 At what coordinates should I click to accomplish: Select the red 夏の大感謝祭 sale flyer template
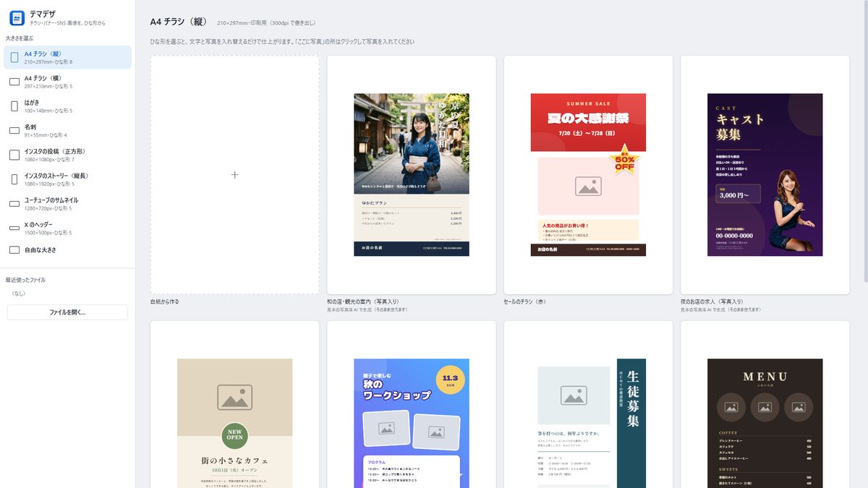tap(588, 175)
